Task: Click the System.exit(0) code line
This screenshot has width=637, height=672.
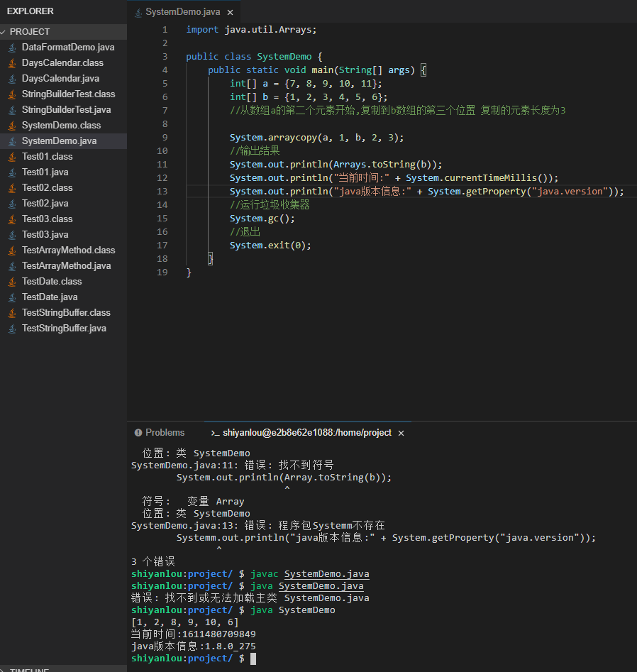Action: pyautogui.click(x=270, y=246)
